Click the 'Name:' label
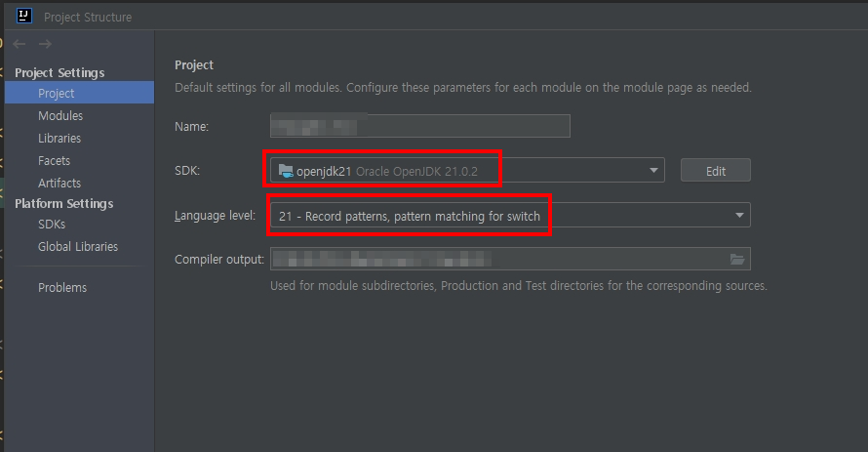Image resolution: width=868 pixels, height=452 pixels. [191, 126]
